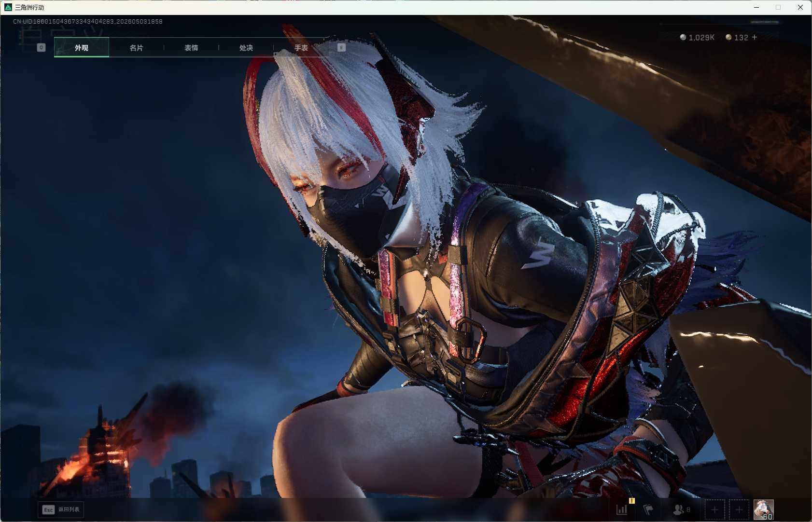812x522 pixels.
Task: Open the 表情 emotes tab
Action: click(191, 47)
